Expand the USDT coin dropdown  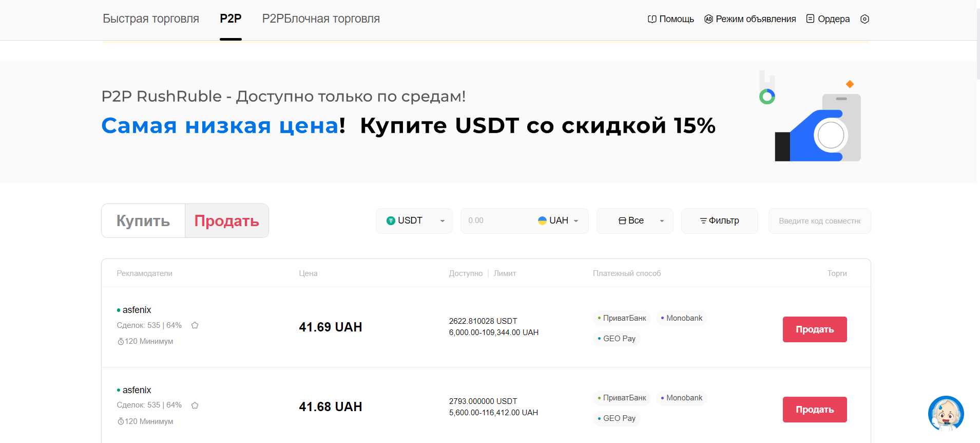pyautogui.click(x=414, y=221)
